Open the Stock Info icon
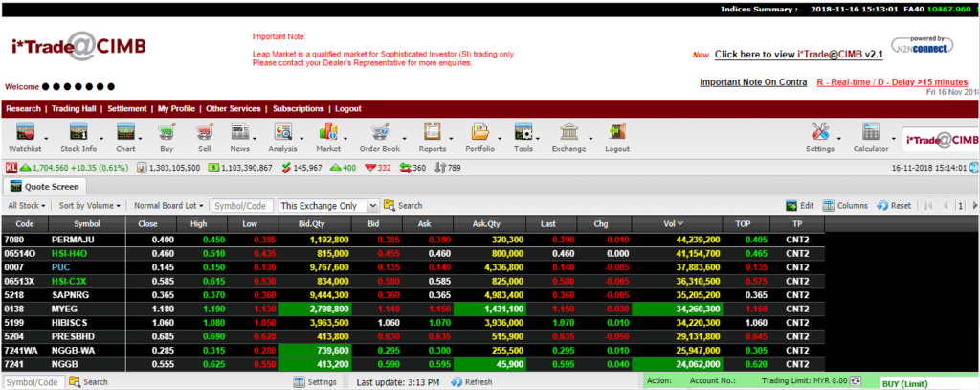980x390 pixels. coord(78,132)
